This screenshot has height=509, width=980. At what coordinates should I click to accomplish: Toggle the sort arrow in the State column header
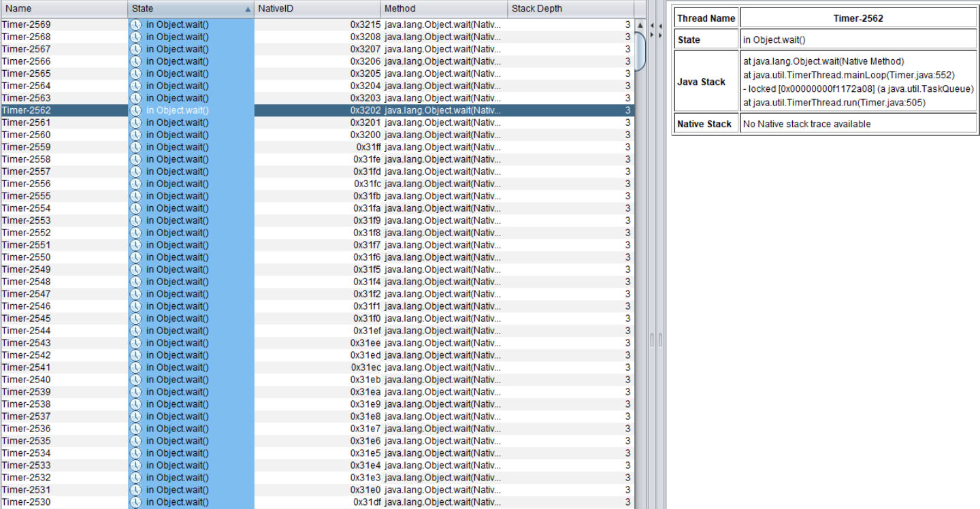click(247, 10)
